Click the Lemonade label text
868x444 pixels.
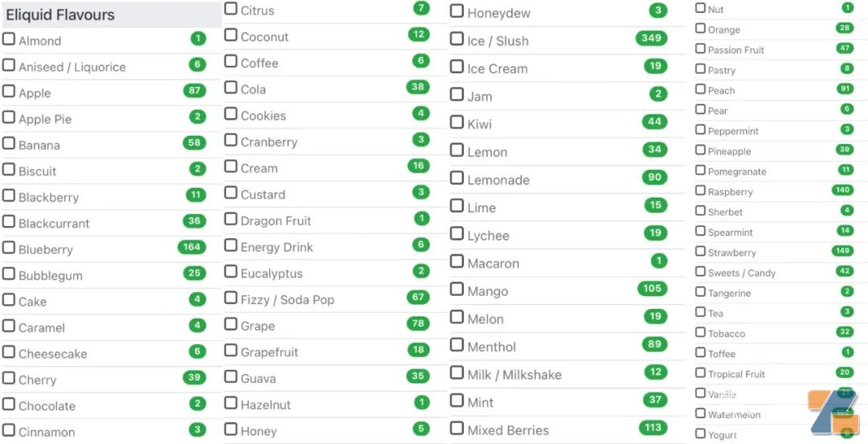498,180
